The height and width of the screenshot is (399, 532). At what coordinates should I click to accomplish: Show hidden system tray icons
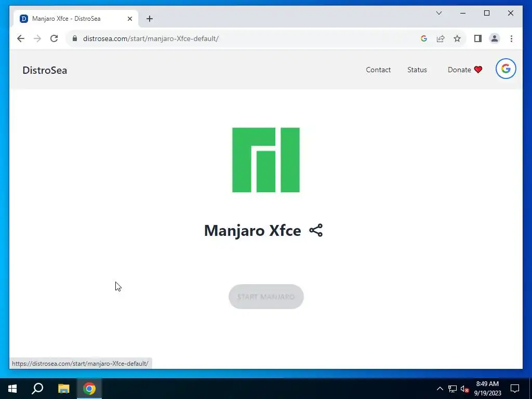(x=440, y=389)
